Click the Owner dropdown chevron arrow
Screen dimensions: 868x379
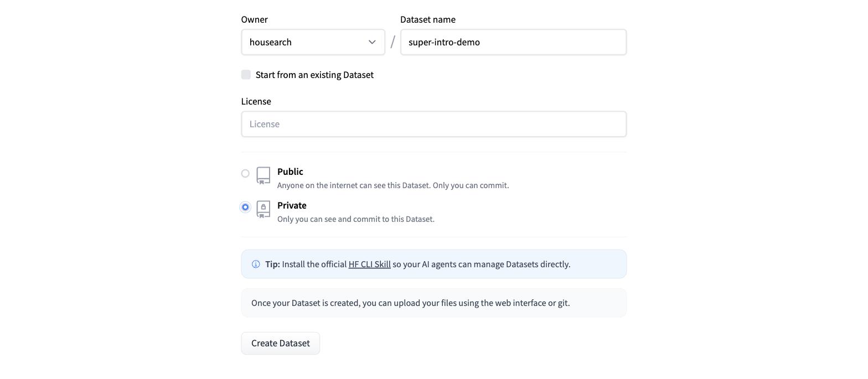(x=372, y=42)
